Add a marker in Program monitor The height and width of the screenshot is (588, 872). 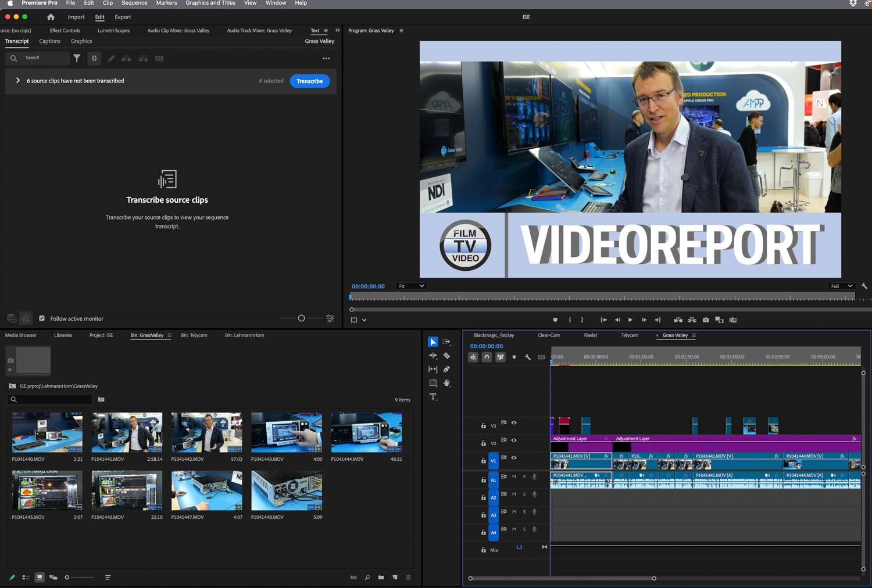555,320
